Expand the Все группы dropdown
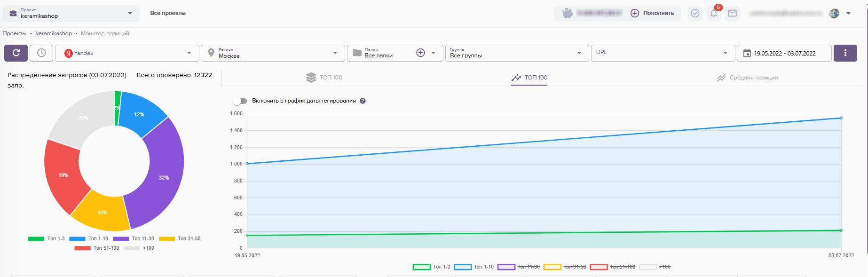 (x=516, y=53)
